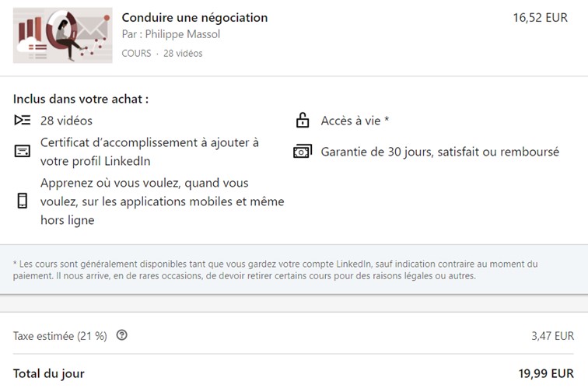This screenshot has width=588, height=392.
Task: Open the tax help question mark icon
Action: [121, 335]
